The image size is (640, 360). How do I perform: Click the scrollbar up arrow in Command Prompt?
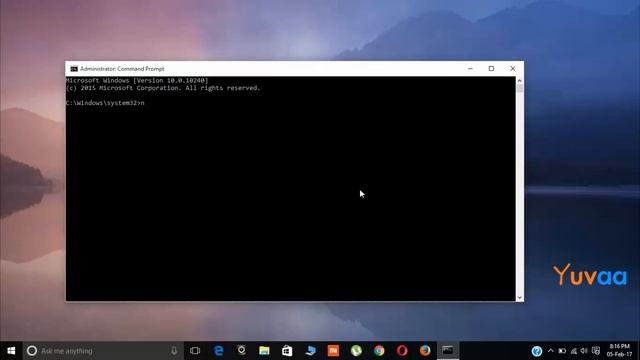click(520, 80)
